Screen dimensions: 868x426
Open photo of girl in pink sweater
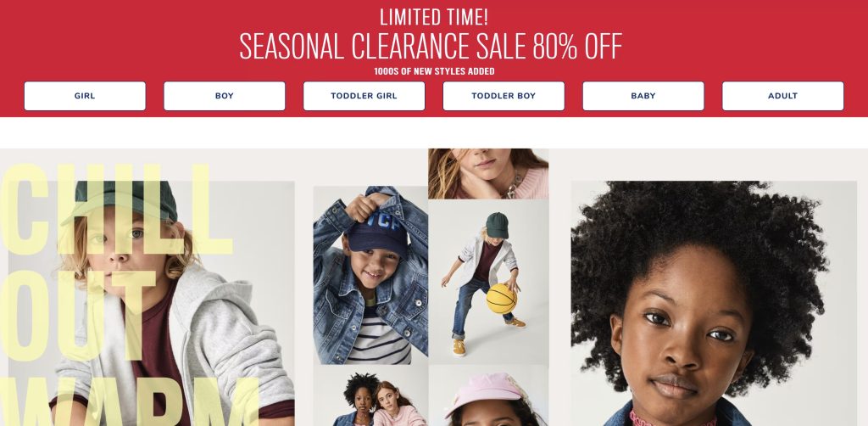[x=488, y=173]
